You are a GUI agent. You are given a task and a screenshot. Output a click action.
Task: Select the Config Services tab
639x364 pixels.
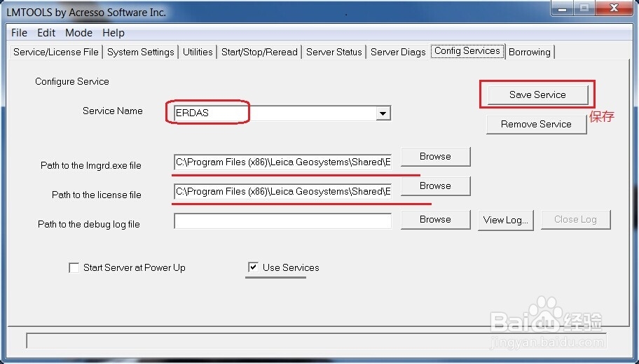[467, 51]
